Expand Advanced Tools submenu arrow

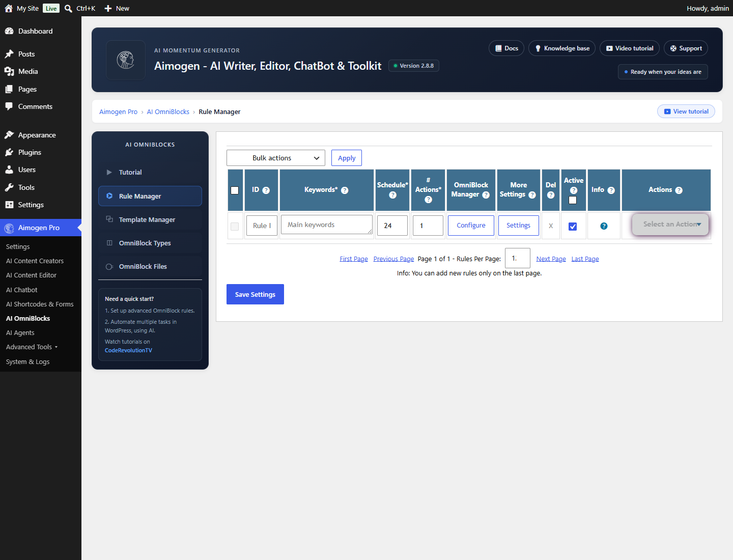click(56, 347)
